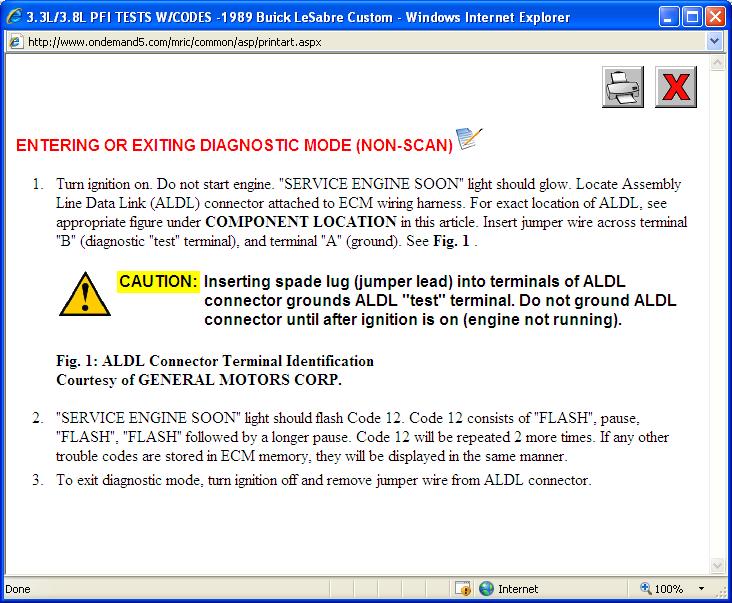Maximize the Internet Explorer window

(x=692, y=17)
